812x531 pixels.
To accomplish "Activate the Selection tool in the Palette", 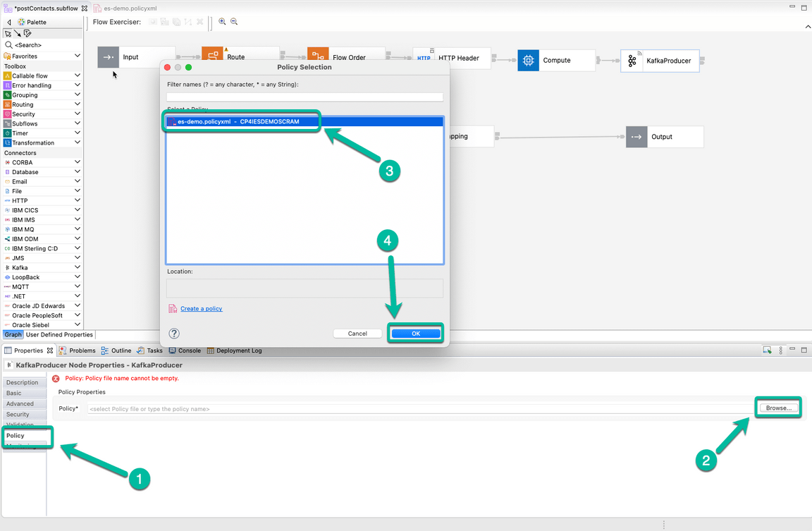I will 7,33.
